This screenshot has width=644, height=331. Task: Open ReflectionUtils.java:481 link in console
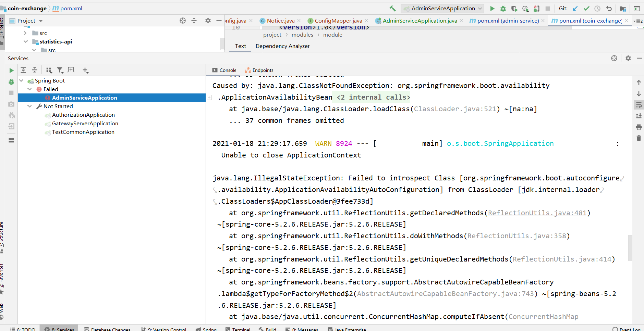[537, 213]
